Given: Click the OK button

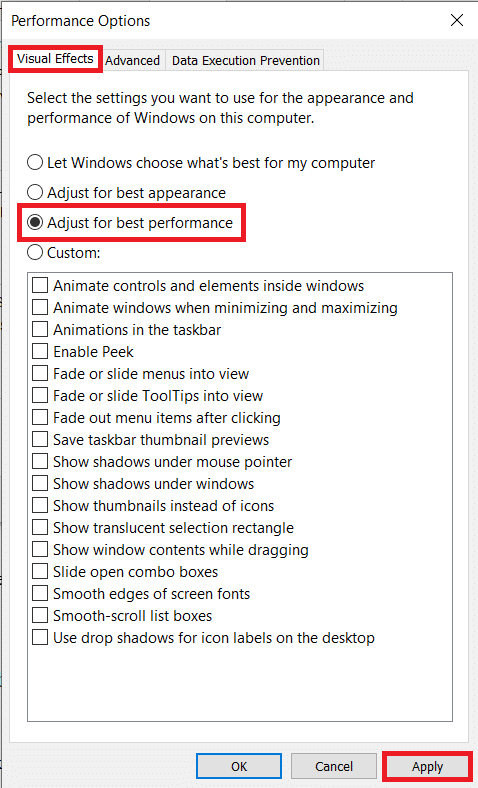Looking at the screenshot, I should pyautogui.click(x=239, y=766).
